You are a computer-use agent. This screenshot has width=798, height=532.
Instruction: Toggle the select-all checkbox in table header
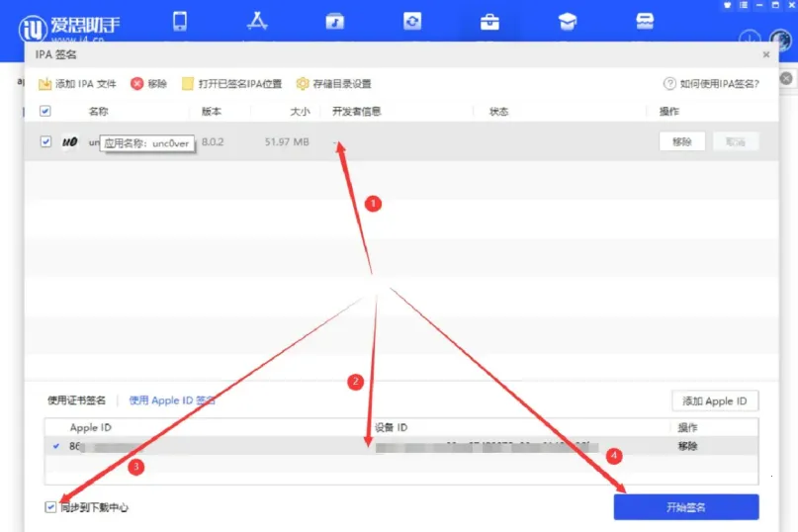[x=45, y=111]
